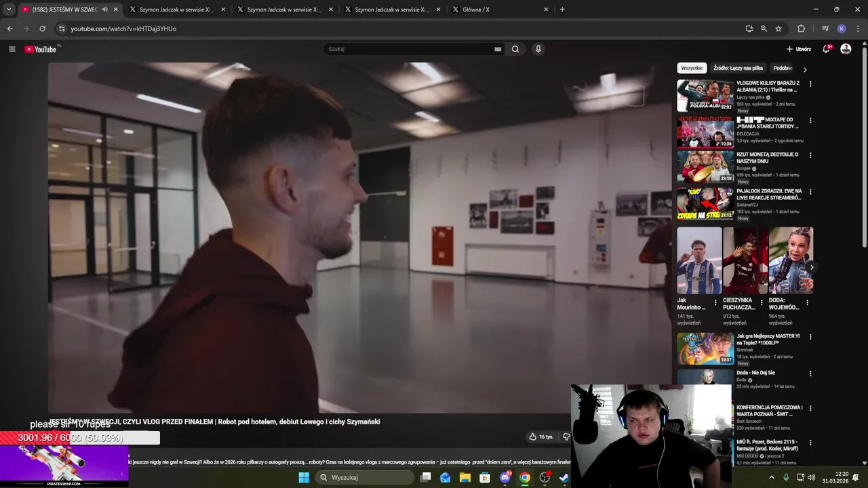
Task: View site information icon in address bar
Action: point(62,28)
